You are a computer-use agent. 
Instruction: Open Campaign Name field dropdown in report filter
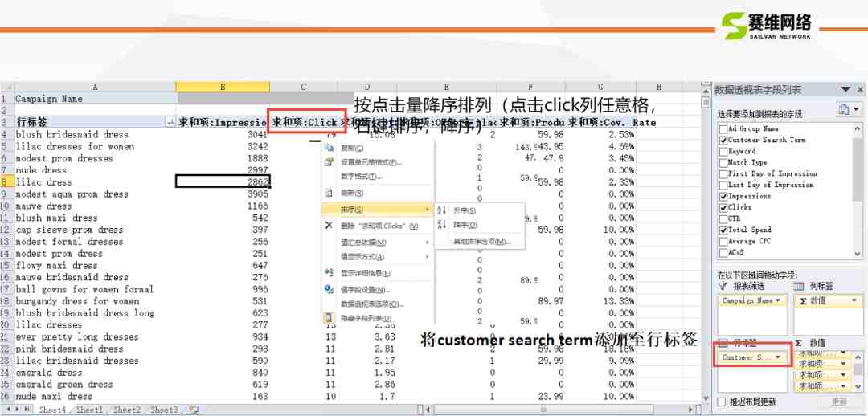point(780,300)
